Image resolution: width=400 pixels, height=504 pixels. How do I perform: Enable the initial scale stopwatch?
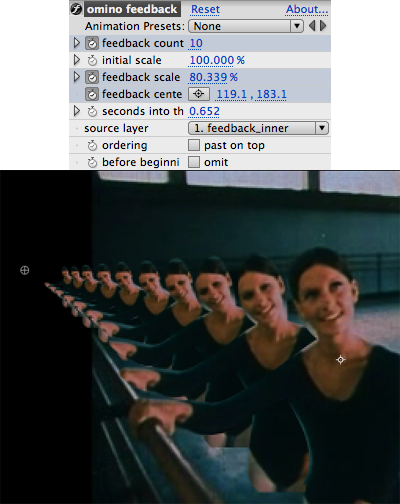pyautogui.click(x=92, y=60)
